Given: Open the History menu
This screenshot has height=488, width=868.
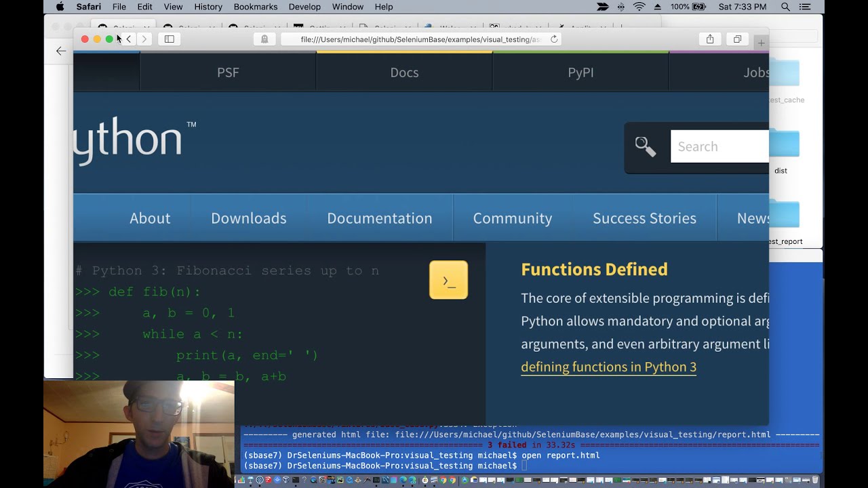Looking at the screenshot, I should 208,7.
